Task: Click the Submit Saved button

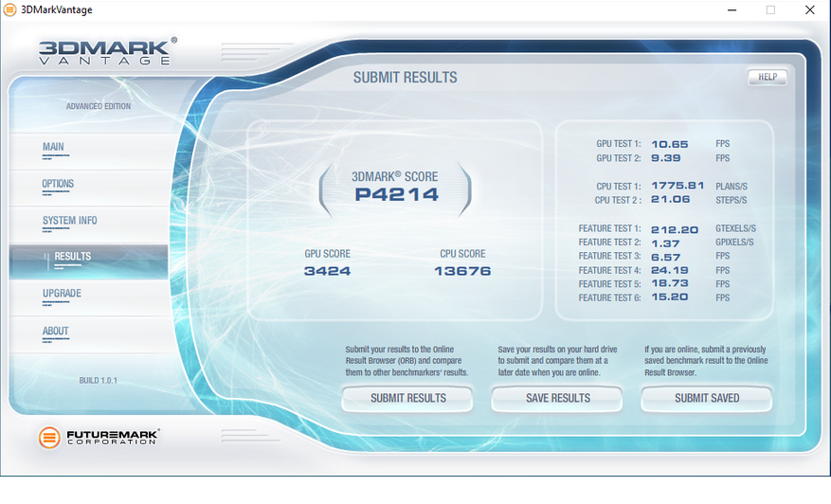Action: coord(707,399)
